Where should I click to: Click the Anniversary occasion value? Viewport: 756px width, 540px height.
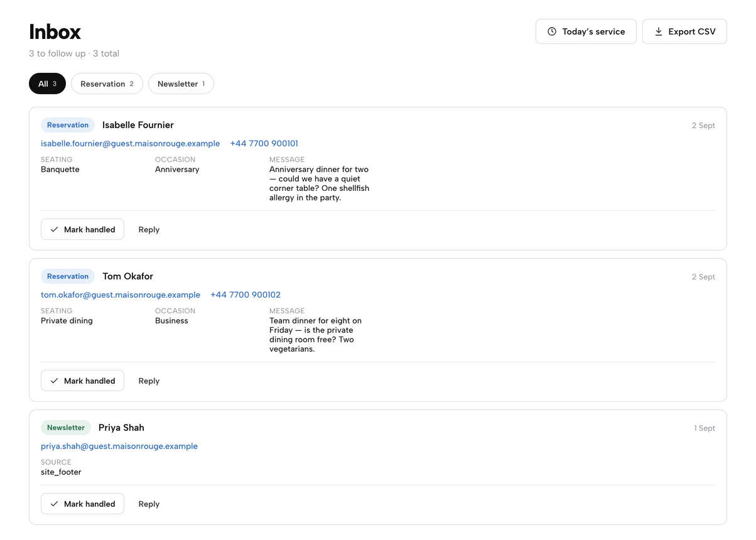[x=177, y=170]
